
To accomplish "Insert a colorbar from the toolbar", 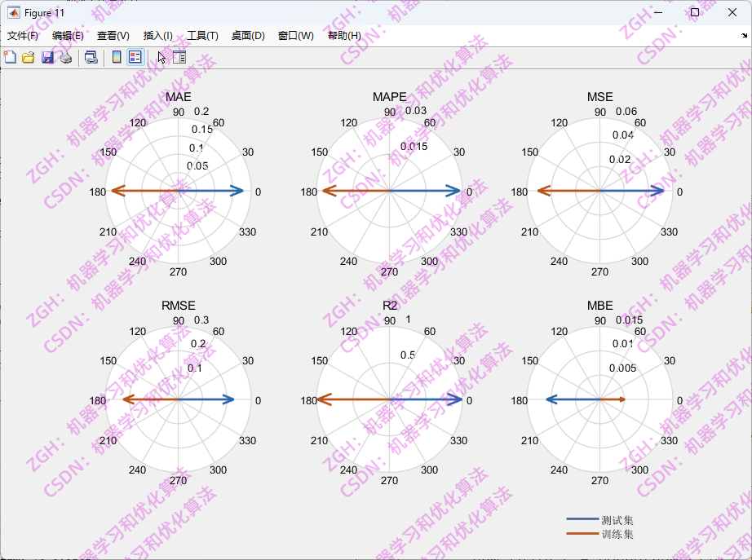I will (x=117, y=58).
